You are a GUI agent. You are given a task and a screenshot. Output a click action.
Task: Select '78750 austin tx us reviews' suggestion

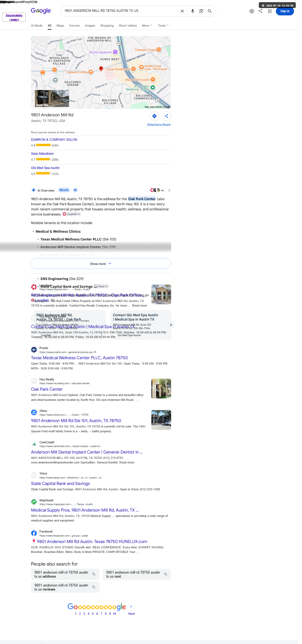(65, 587)
